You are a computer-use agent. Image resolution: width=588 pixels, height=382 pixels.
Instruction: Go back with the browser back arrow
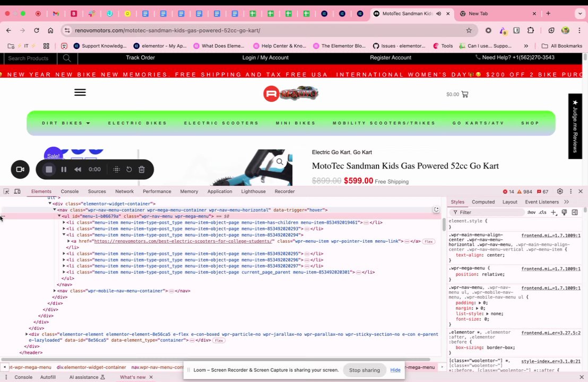8,30
